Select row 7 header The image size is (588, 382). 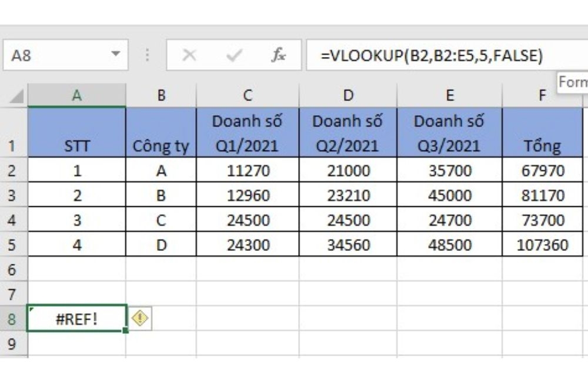(14, 294)
